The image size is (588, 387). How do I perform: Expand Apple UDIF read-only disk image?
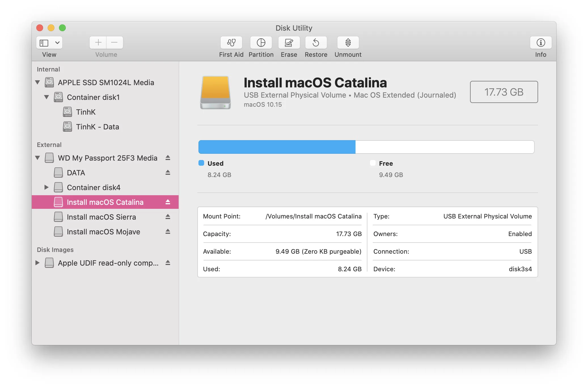(37, 263)
